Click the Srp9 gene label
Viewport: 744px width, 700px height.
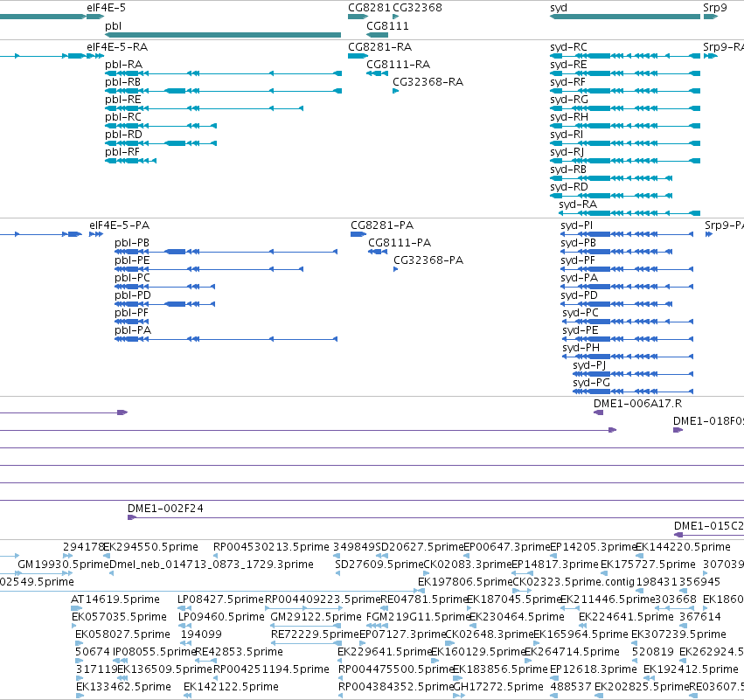(714, 8)
